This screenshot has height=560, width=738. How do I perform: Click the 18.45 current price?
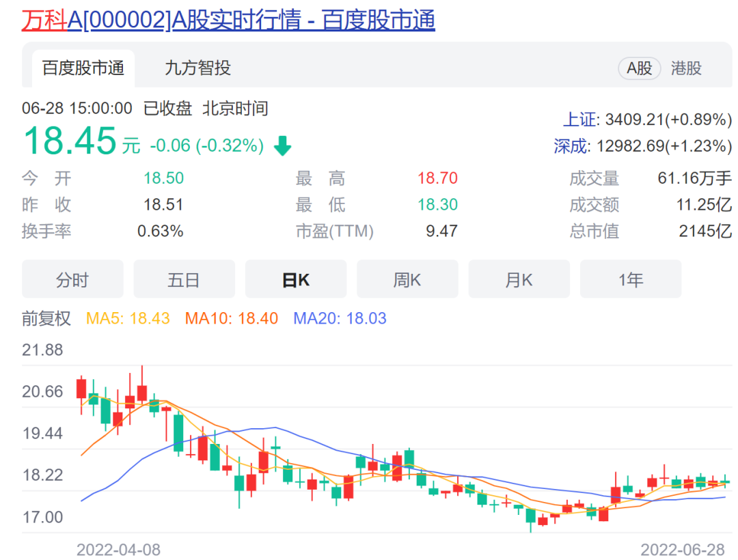[70, 141]
